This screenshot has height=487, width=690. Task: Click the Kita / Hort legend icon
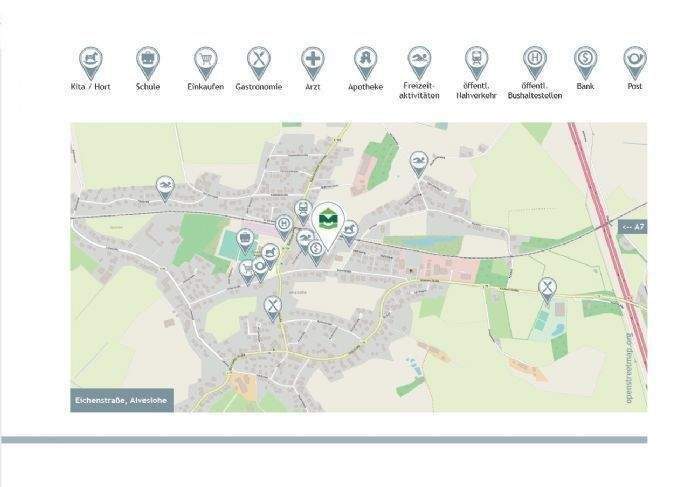click(91, 61)
